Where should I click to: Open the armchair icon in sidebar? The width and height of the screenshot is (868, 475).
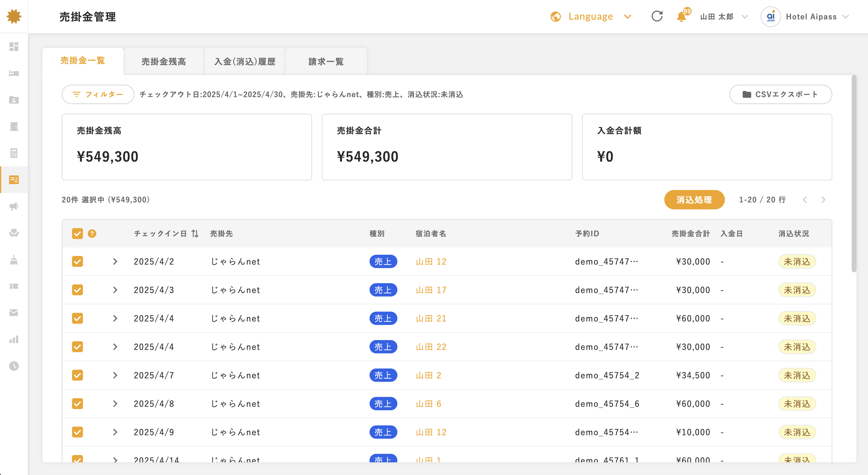pyautogui.click(x=14, y=233)
